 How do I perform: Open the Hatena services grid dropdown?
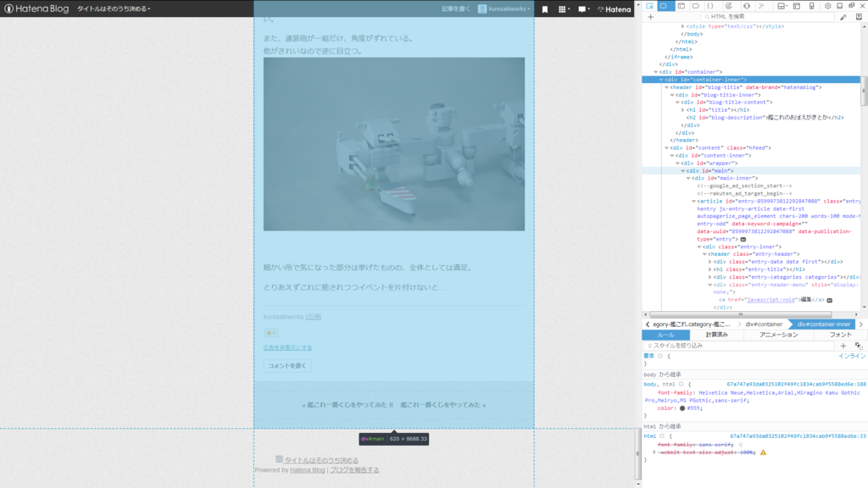coord(564,9)
